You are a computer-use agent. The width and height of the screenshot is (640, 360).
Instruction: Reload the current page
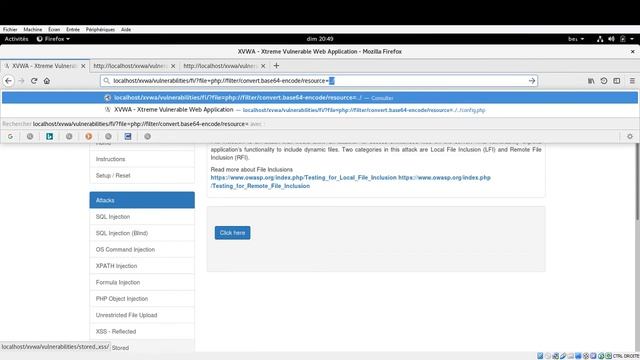coord(34,81)
